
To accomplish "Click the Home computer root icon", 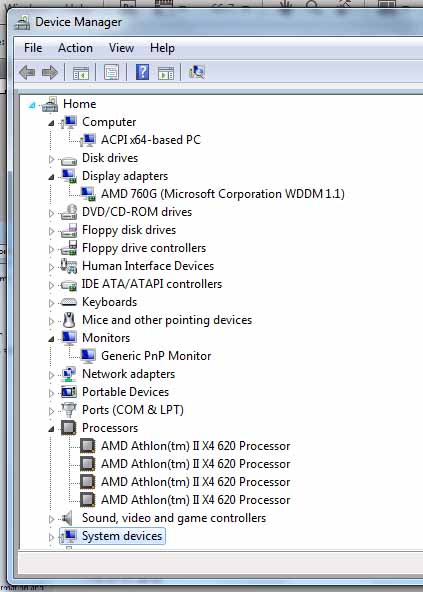I will 50,104.
